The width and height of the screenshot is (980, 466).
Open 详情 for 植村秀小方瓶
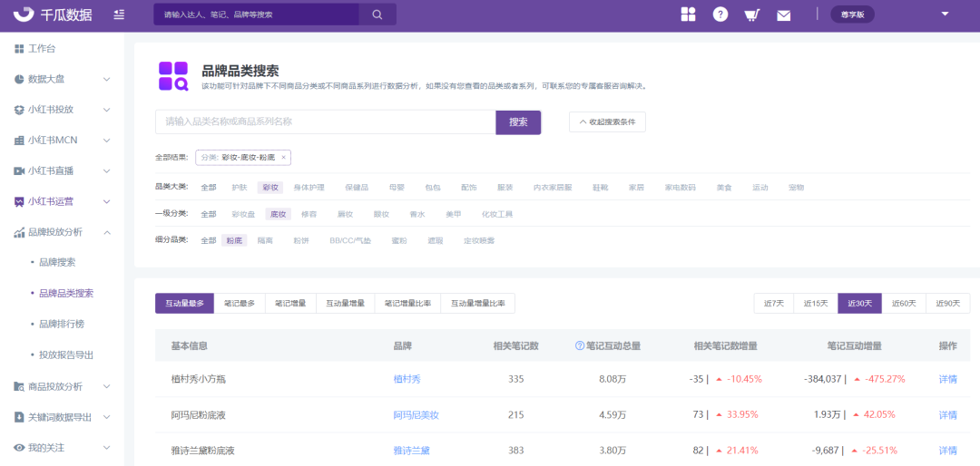pos(947,379)
